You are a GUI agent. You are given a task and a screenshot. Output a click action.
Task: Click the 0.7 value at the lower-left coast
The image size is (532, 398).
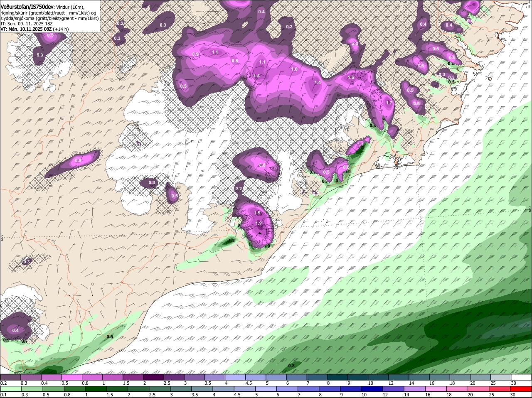pyautogui.click(x=24, y=341)
